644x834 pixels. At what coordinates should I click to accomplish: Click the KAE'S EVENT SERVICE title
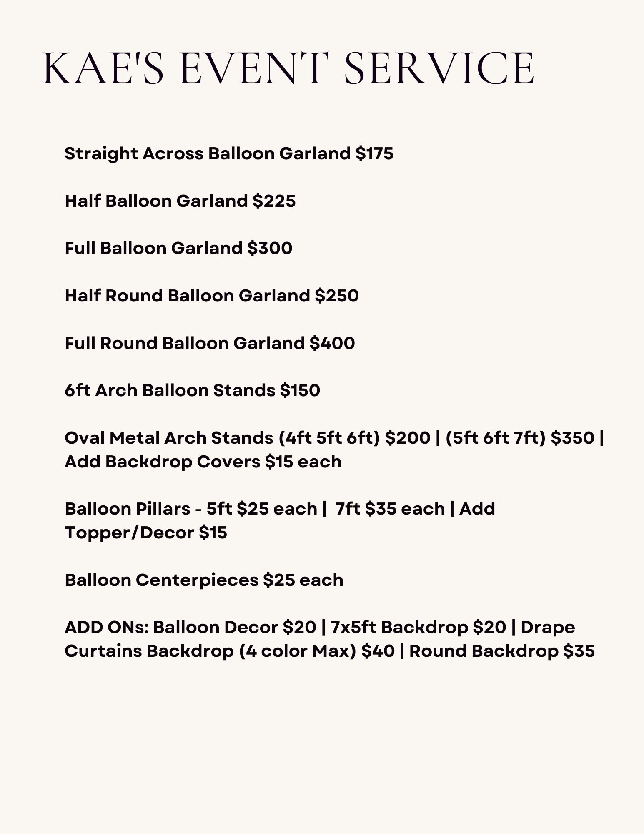pos(288,69)
